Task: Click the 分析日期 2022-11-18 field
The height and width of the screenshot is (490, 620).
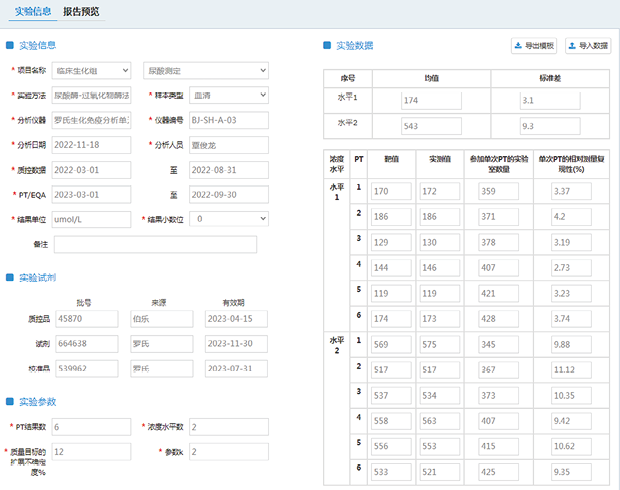Action: point(91,145)
